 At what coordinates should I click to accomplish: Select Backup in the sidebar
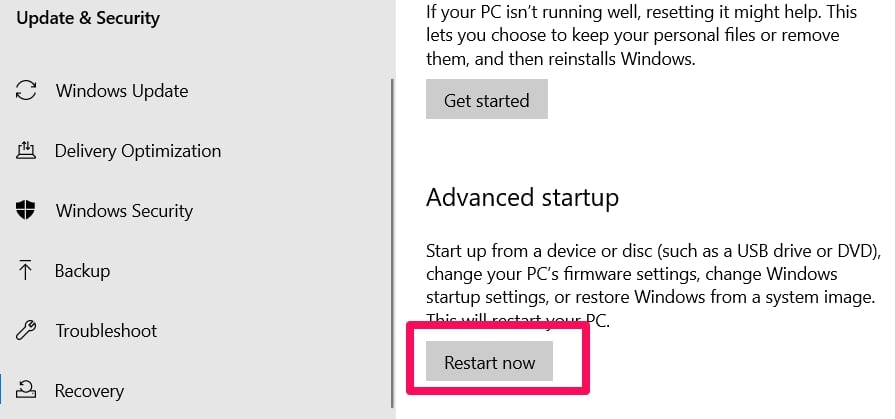tap(82, 271)
